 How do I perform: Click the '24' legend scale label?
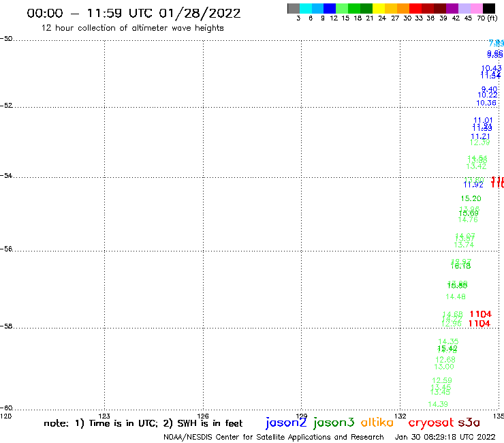[382, 18]
